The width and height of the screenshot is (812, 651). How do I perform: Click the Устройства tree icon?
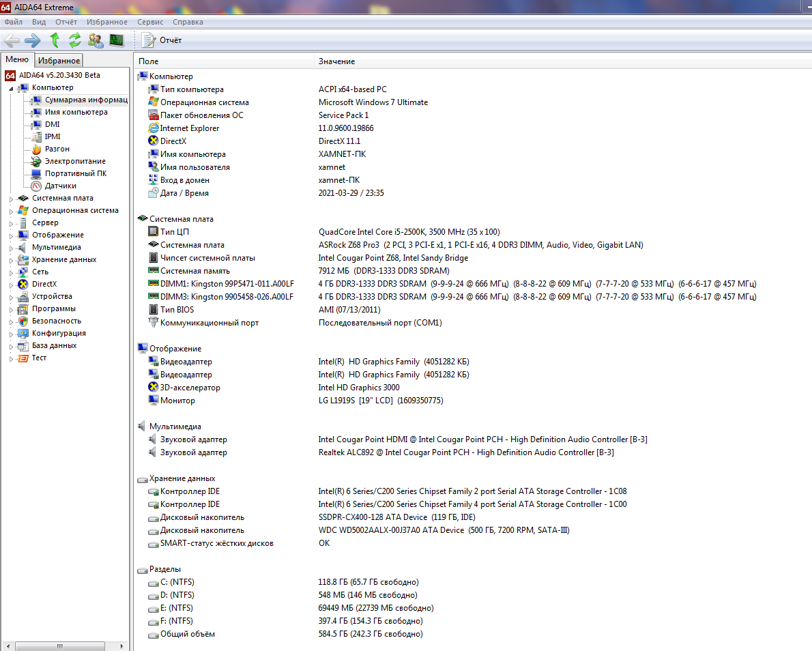click(x=23, y=297)
